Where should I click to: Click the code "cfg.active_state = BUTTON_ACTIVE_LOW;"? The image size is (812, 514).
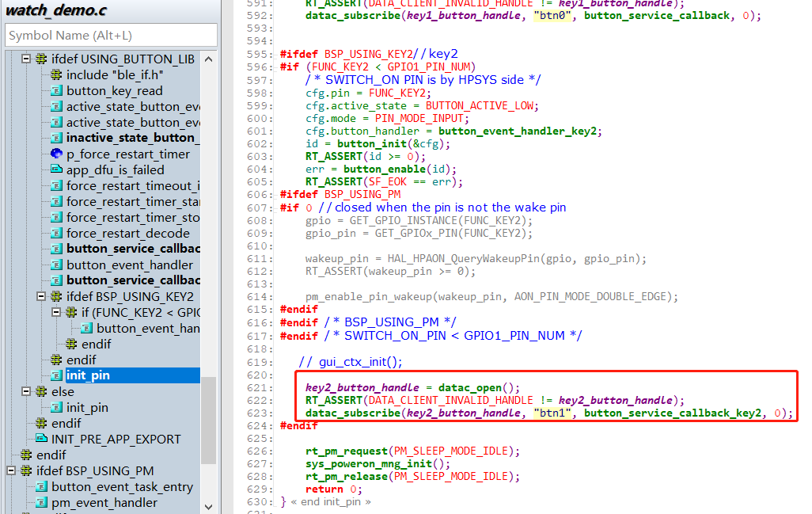(422, 105)
